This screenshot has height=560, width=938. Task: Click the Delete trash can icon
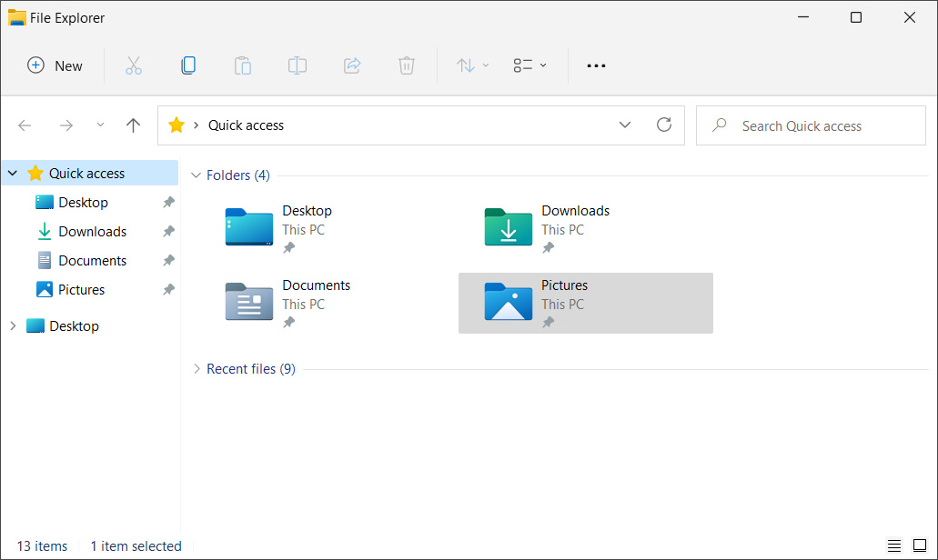(x=406, y=65)
